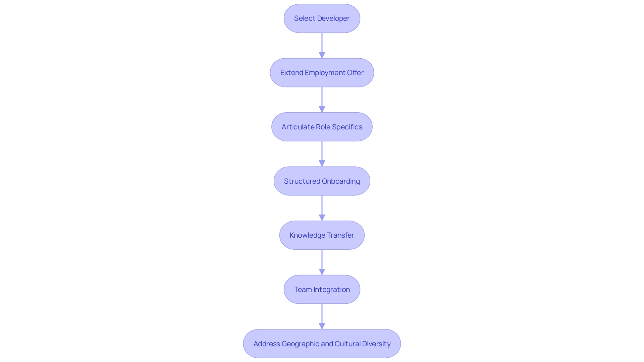Select the Articulate Role Specifics node
This screenshot has width=644, height=362.
pos(322,126)
